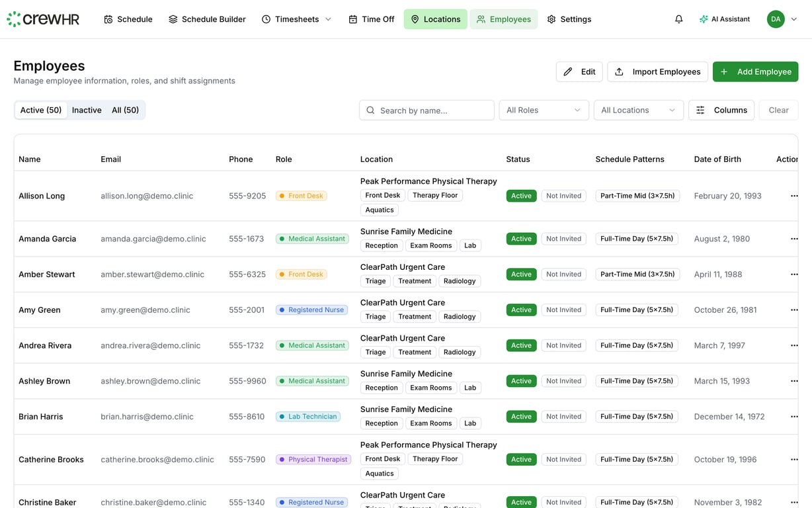Expand the Timesheets menu chevron
Screen dimensions: 812x508
click(x=328, y=19)
